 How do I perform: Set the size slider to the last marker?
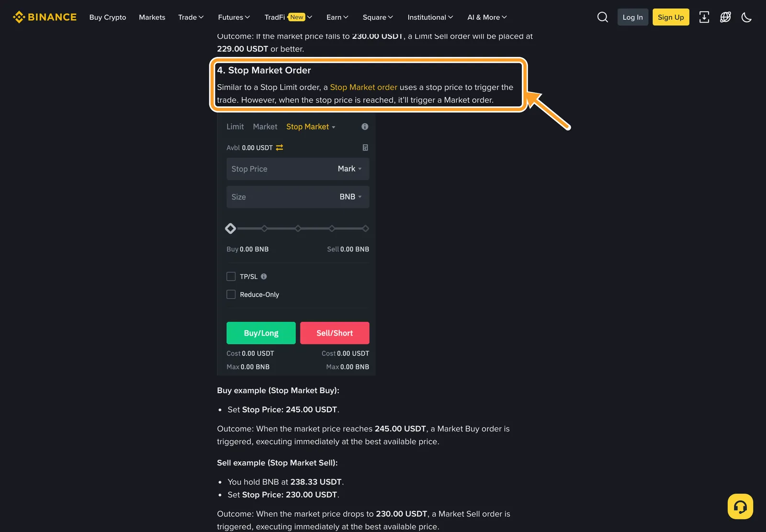click(365, 228)
